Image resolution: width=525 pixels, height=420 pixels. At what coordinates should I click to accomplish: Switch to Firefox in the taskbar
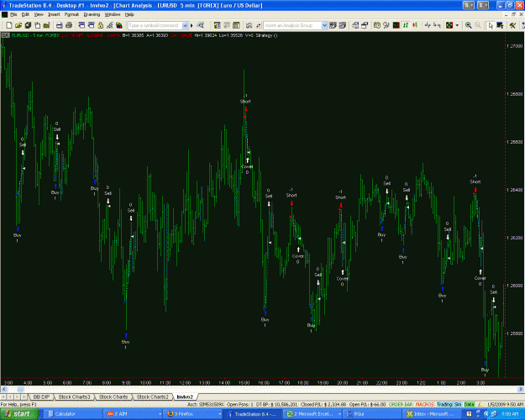[x=194, y=414]
